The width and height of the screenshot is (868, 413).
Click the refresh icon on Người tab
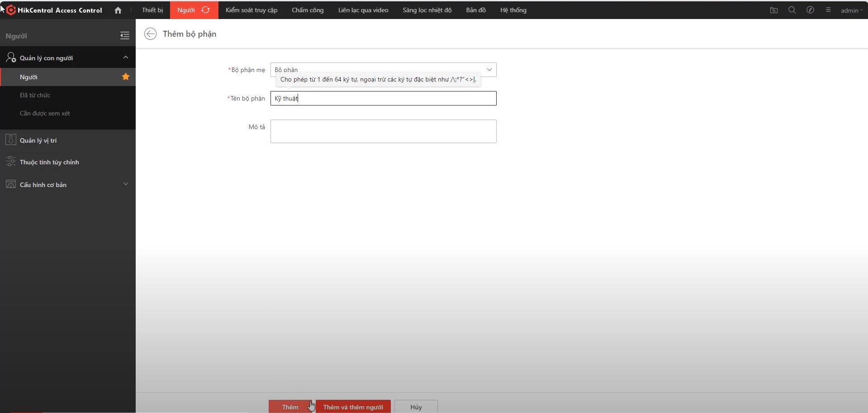click(206, 10)
